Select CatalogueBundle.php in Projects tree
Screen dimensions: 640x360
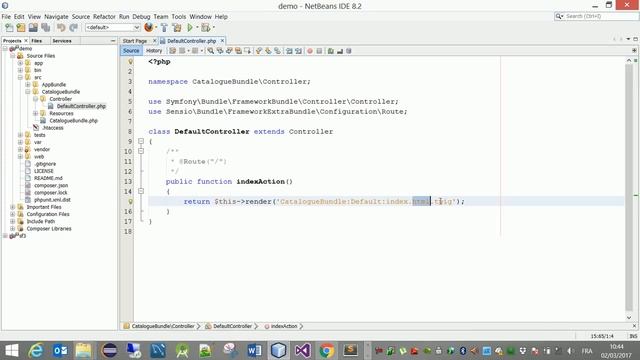73,121
